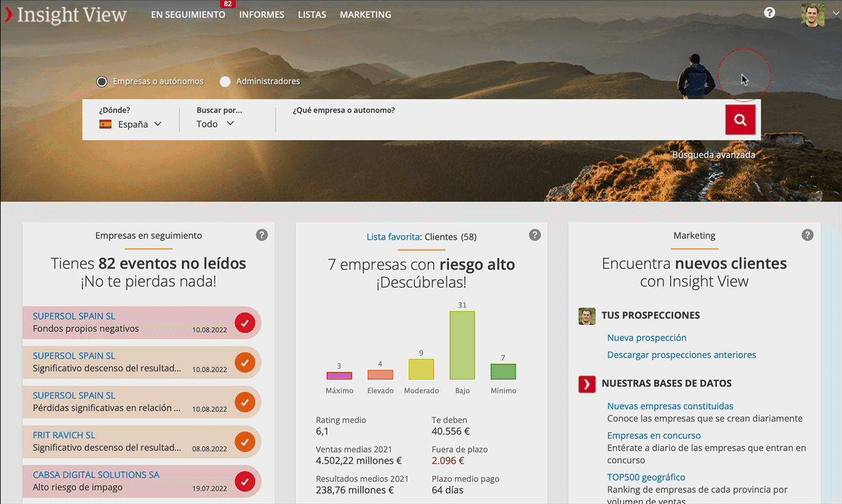Select Administradores radio option
Image resolution: width=842 pixels, height=504 pixels.
(x=225, y=81)
